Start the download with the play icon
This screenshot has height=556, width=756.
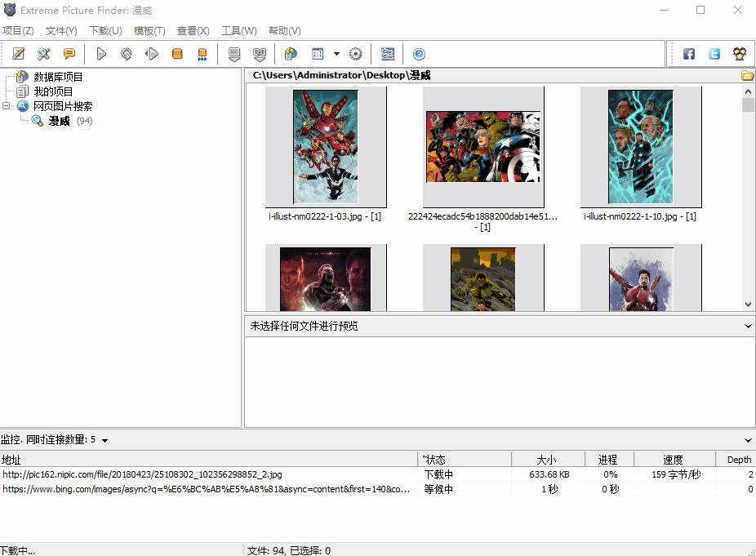point(101,54)
